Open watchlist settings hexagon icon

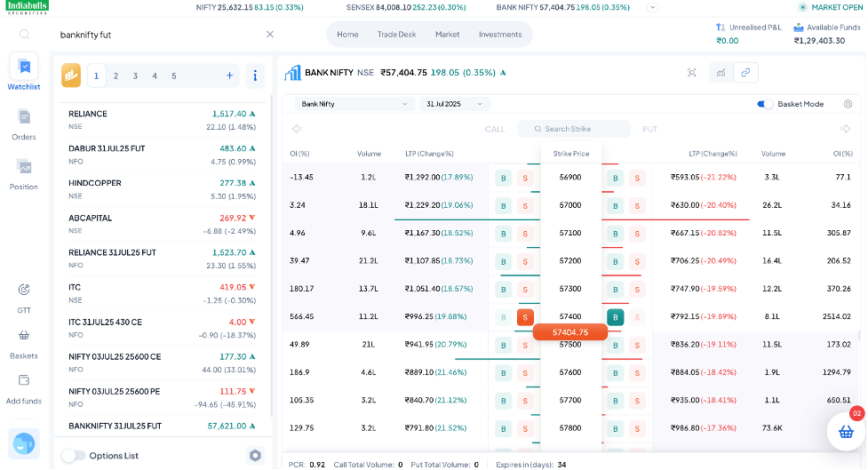(x=255, y=455)
